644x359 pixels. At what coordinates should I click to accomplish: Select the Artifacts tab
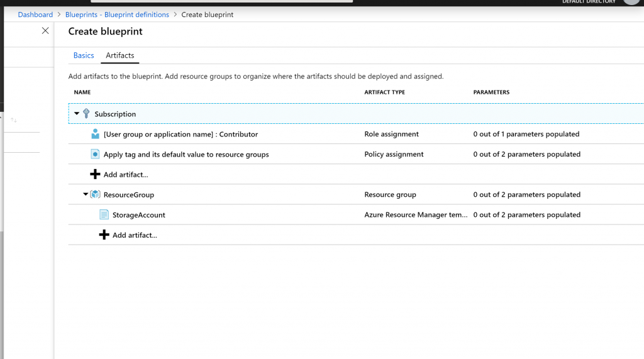(x=119, y=55)
